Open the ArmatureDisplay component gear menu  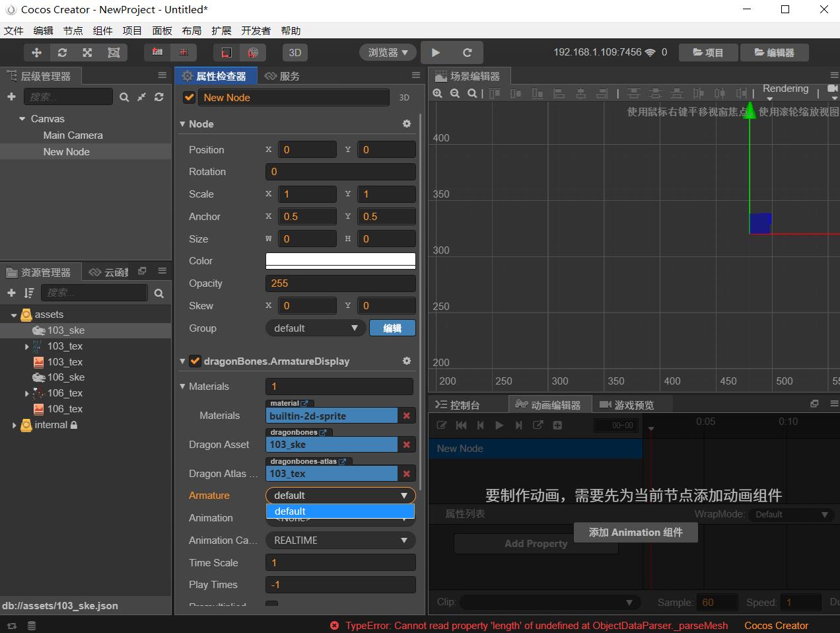[407, 361]
